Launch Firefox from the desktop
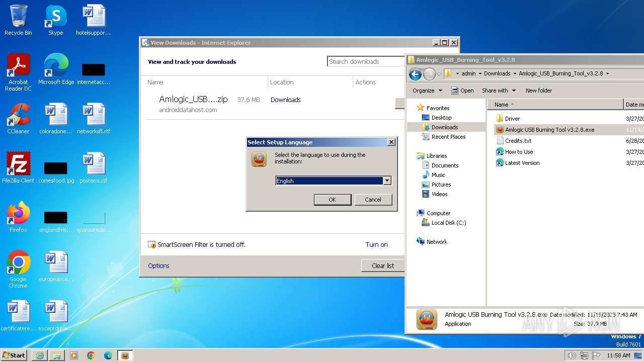Image resolution: width=644 pixels, height=362 pixels. point(18,217)
